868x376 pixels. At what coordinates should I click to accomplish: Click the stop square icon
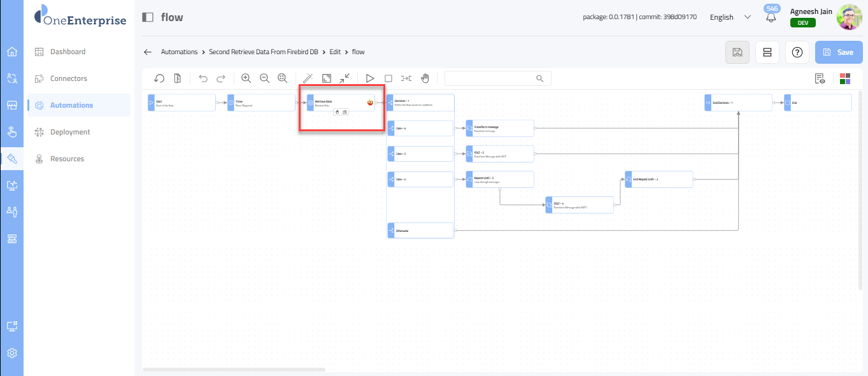coord(388,78)
